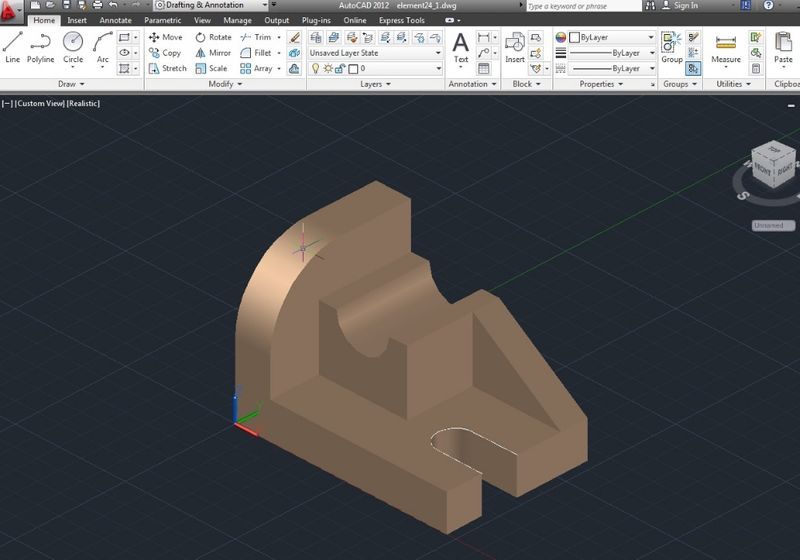The width and height of the screenshot is (800, 560).
Task: Click Plot printer icon in toolbar
Action: 97,5
